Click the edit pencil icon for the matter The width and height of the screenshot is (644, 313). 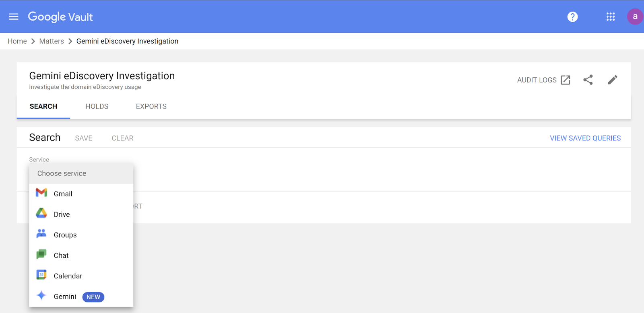(612, 80)
